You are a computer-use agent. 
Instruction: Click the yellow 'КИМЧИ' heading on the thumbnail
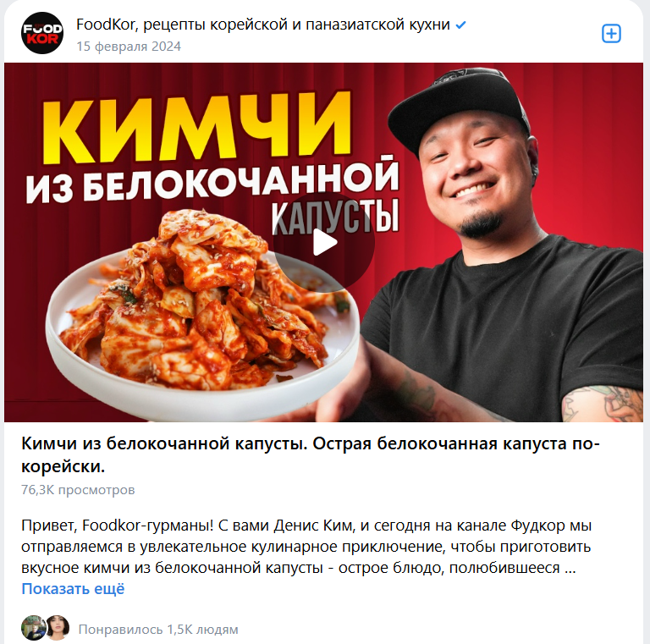pos(198,126)
